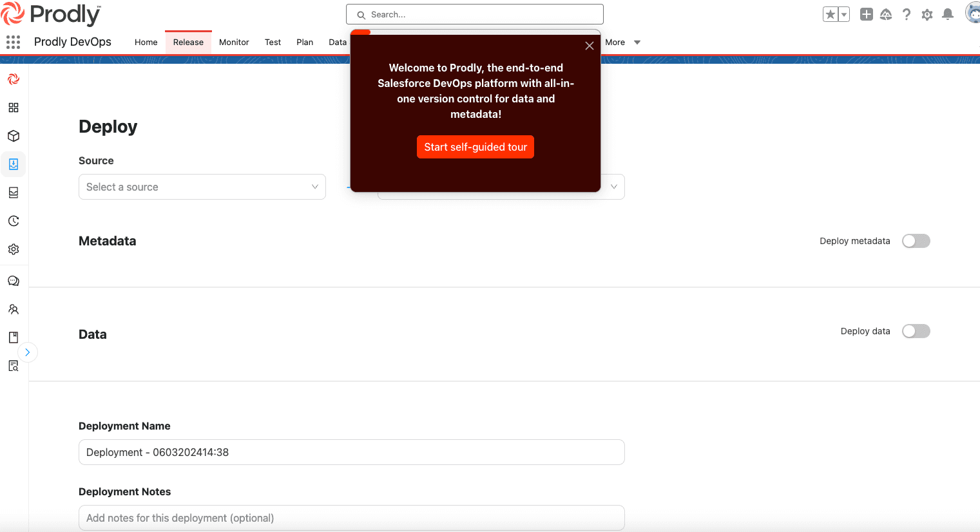The image size is (980, 532).
Task: Open the destination dropdown arrow right of the popup
Action: (614, 187)
